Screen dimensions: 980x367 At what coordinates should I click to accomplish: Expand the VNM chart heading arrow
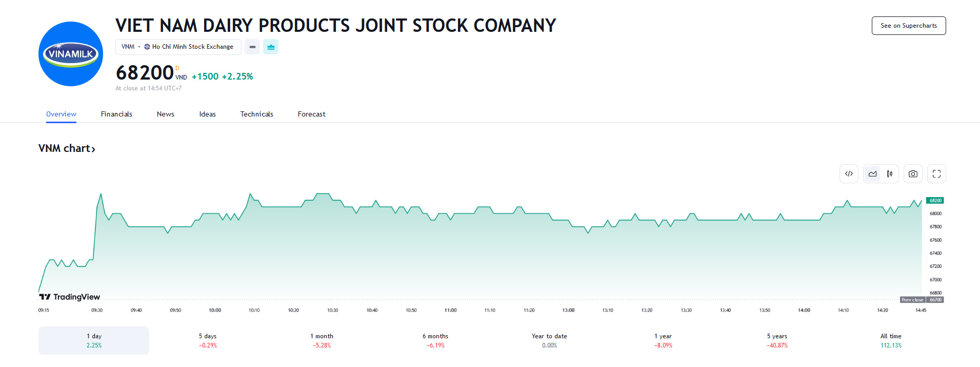tap(93, 149)
